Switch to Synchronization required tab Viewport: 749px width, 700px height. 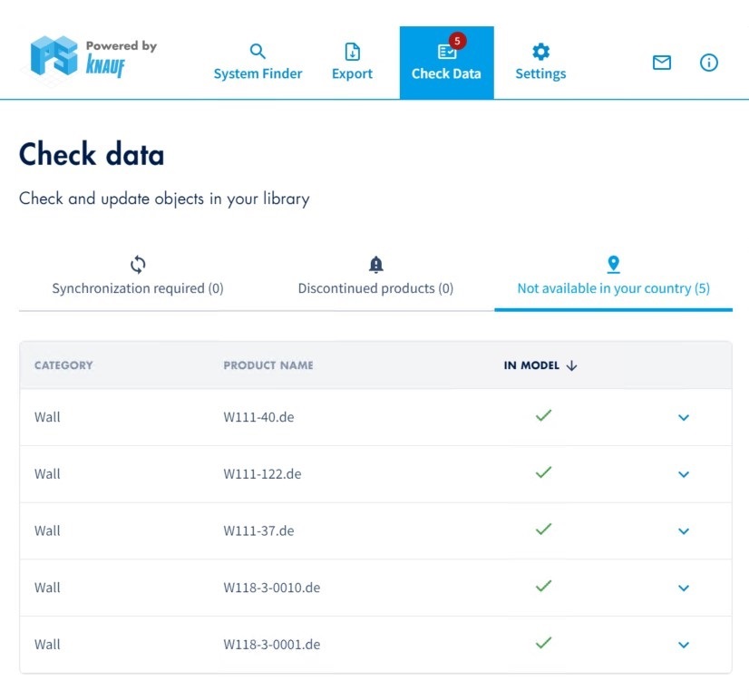click(138, 288)
